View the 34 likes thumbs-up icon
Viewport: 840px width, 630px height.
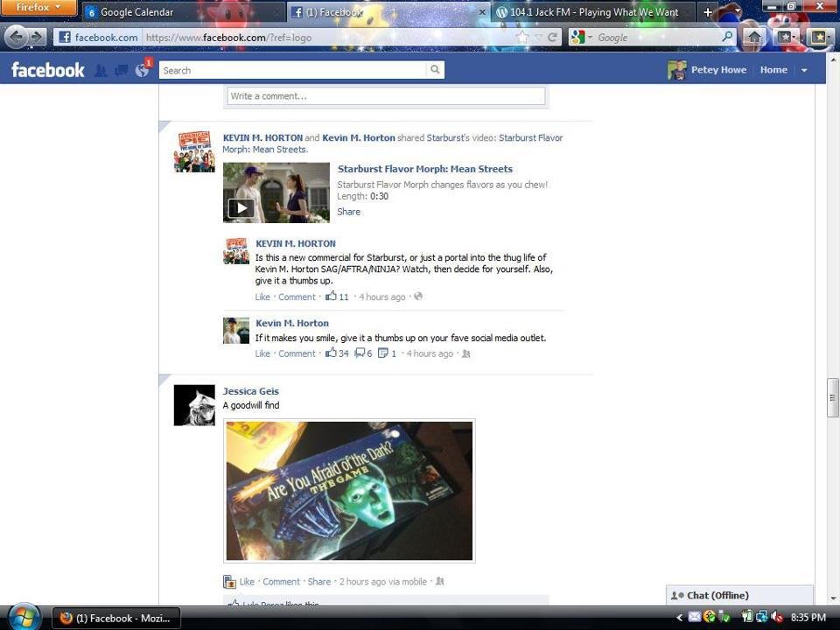tap(331, 353)
